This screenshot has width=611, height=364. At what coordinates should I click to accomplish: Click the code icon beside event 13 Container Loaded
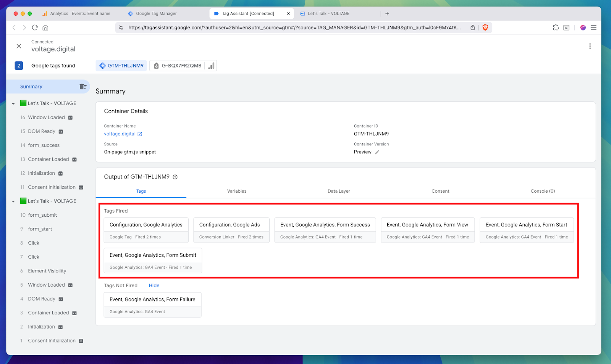point(74,159)
